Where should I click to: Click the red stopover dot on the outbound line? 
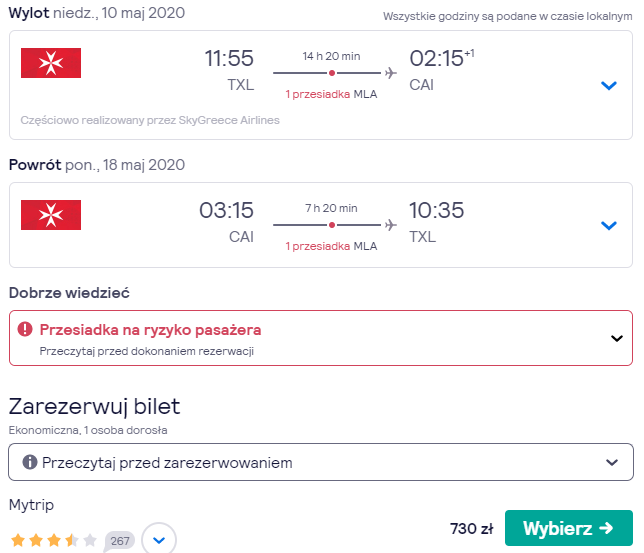click(332, 73)
